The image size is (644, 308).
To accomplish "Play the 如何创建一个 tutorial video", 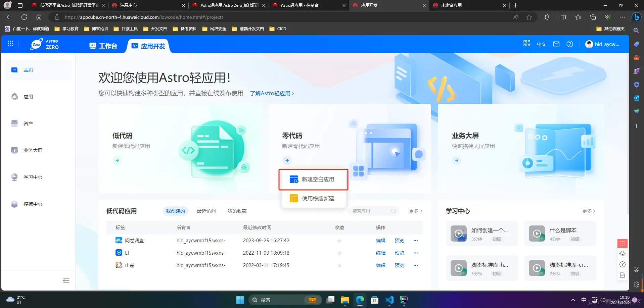I will click(x=459, y=234).
